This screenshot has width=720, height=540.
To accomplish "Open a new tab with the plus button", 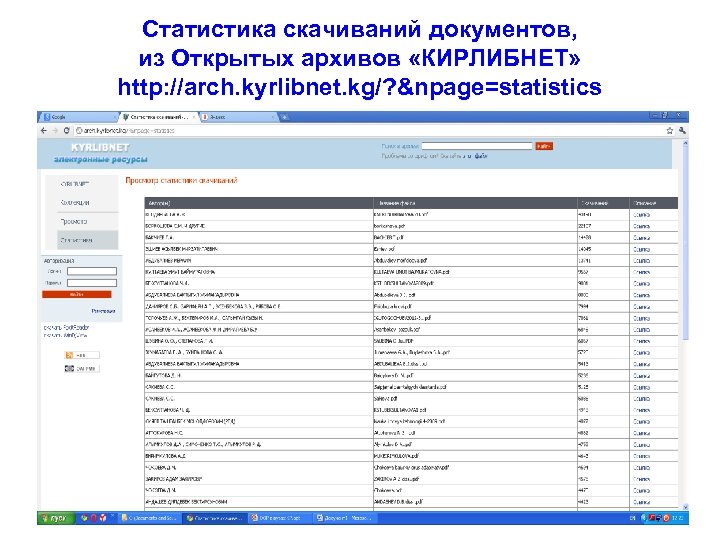I will pos(284,117).
